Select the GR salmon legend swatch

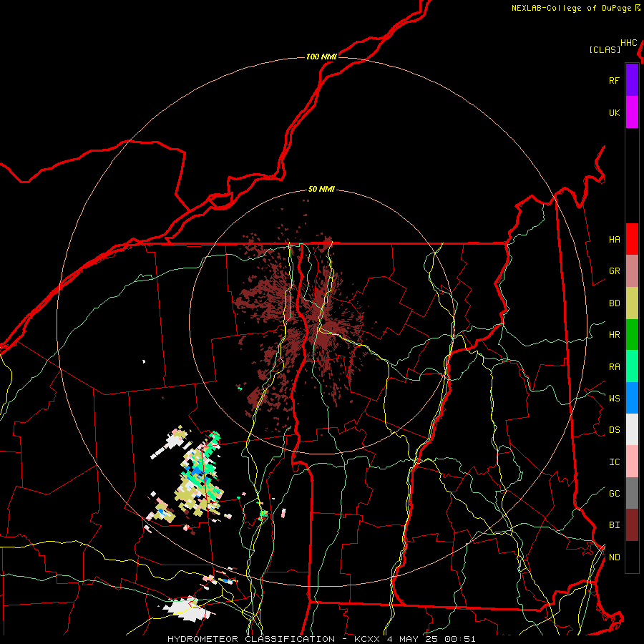click(632, 271)
